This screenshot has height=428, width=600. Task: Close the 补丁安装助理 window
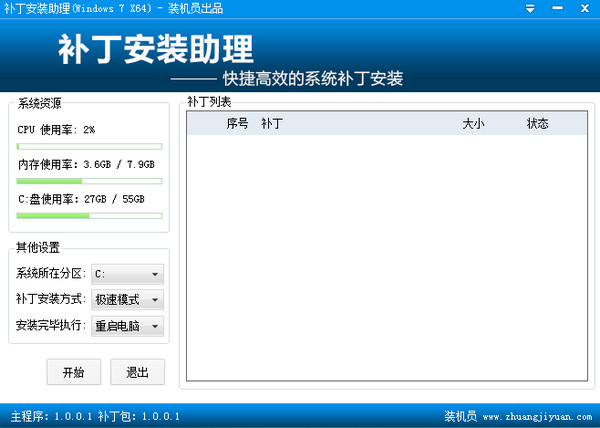tap(582, 8)
